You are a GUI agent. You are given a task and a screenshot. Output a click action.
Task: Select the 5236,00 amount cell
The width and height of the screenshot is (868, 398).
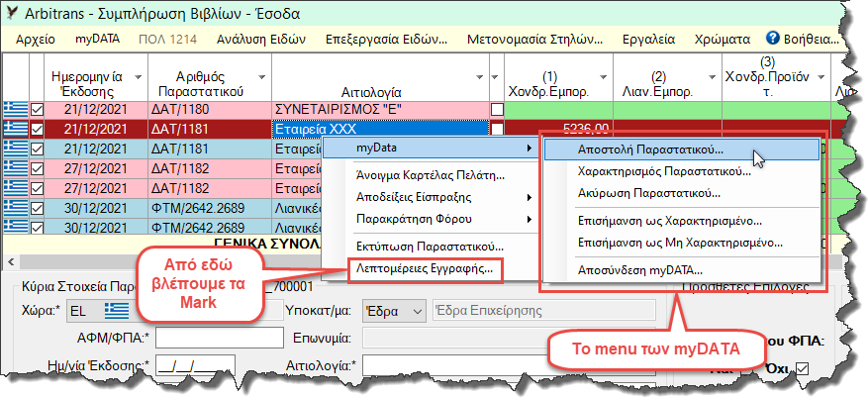pyautogui.click(x=558, y=130)
